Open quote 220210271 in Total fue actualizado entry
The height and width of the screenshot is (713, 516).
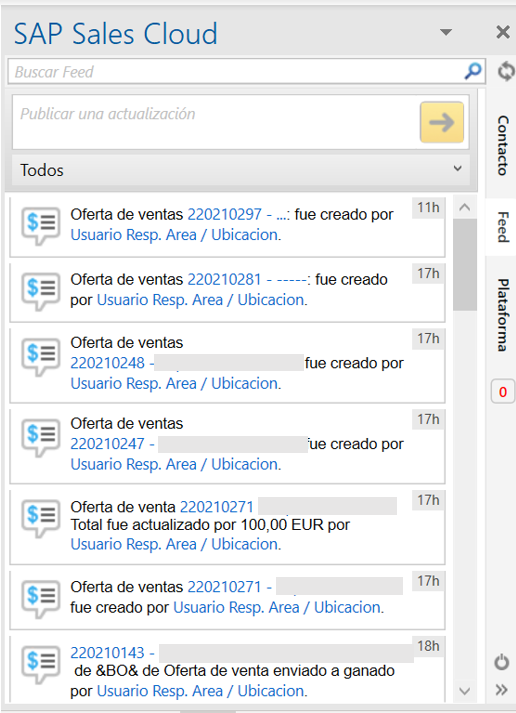pos(217,507)
